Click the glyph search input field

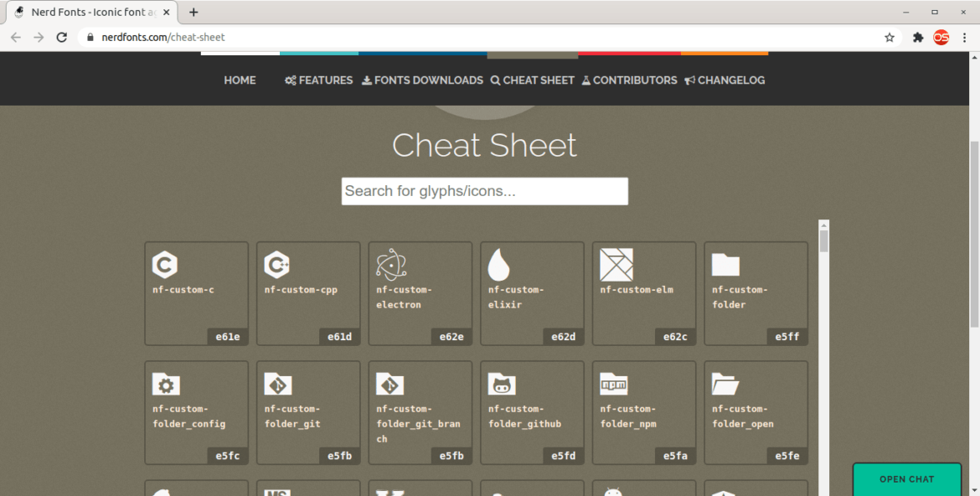coord(484,191)
